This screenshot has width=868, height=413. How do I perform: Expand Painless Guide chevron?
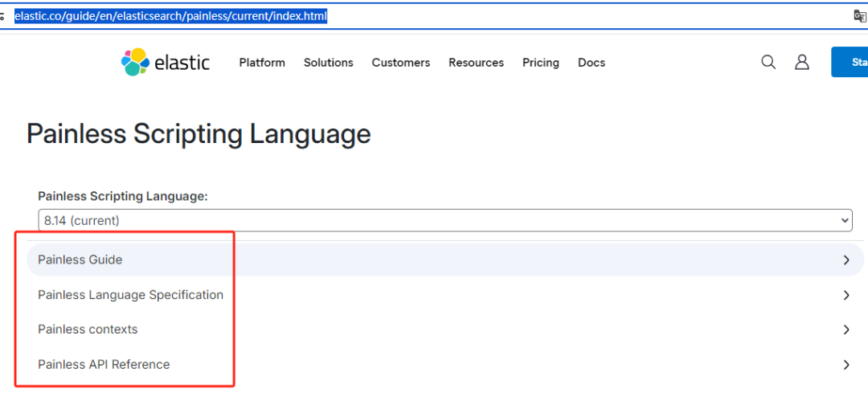pyautogui.click(x=845, y=260)
